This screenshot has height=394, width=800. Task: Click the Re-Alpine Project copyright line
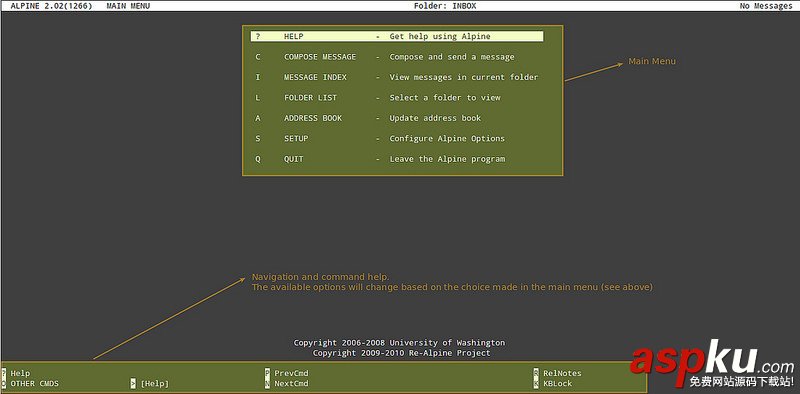coord(402,353)
